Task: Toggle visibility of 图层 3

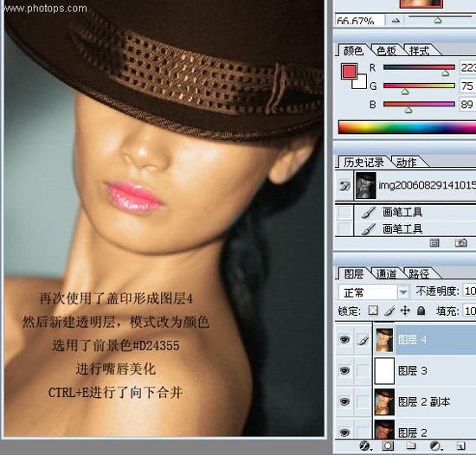Action: pos(344,370)
